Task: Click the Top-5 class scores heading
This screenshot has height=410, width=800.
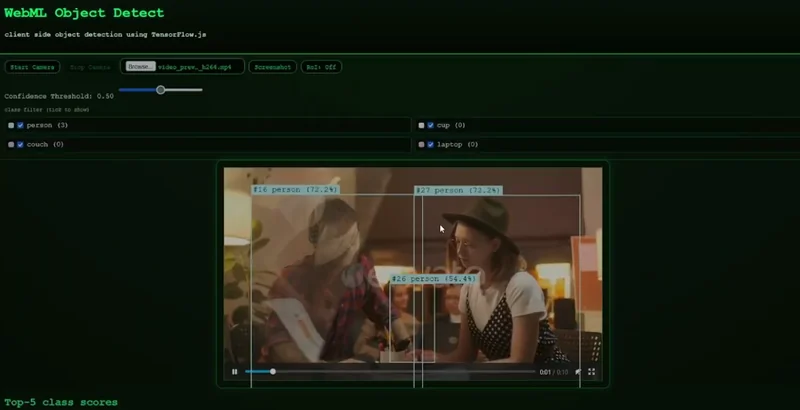Action: [61, 402]
